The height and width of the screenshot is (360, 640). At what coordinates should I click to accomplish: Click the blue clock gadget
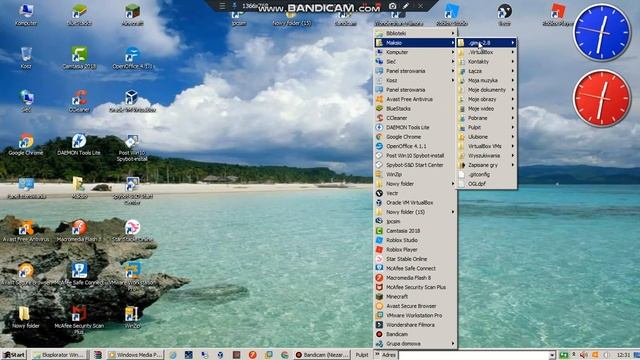pos(602,33)
